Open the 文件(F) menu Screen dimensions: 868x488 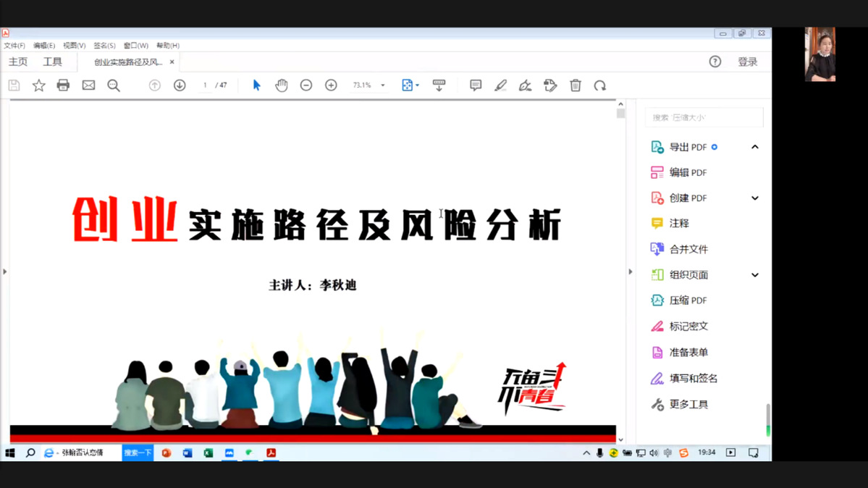[x=14, y=46]
